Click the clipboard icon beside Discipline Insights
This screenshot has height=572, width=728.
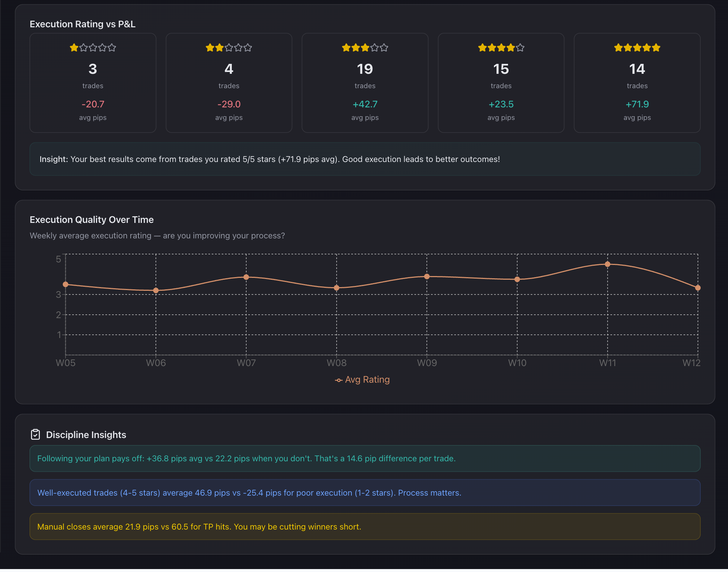tap(35, 434)
